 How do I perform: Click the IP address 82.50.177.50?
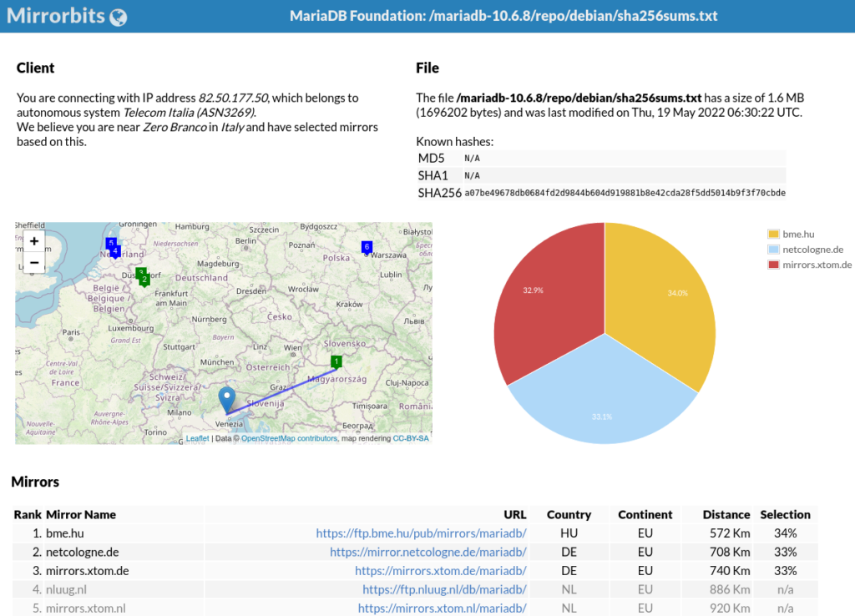(x=233, y=98)
